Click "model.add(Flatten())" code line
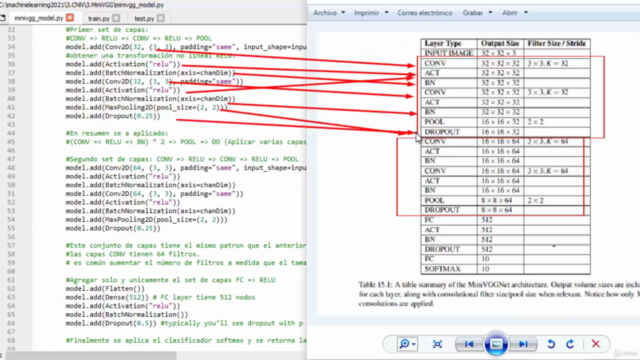Viewport: 640px width, 360px height. pos(105,289)
